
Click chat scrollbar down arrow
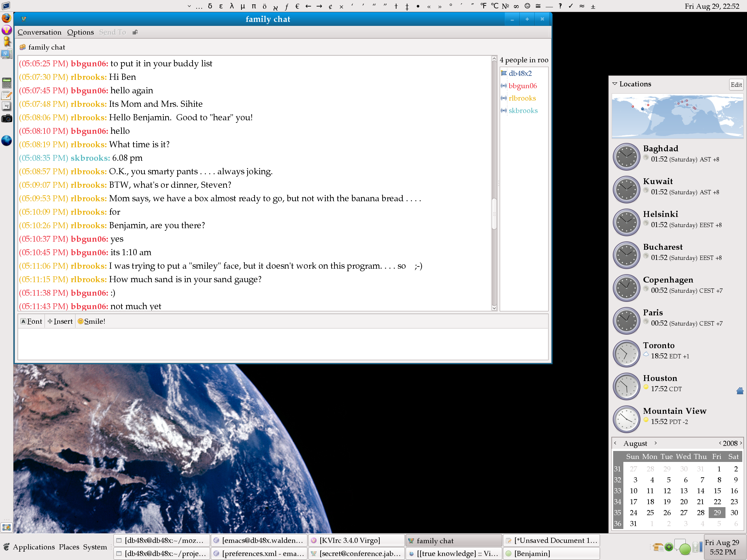pos(494,308)
